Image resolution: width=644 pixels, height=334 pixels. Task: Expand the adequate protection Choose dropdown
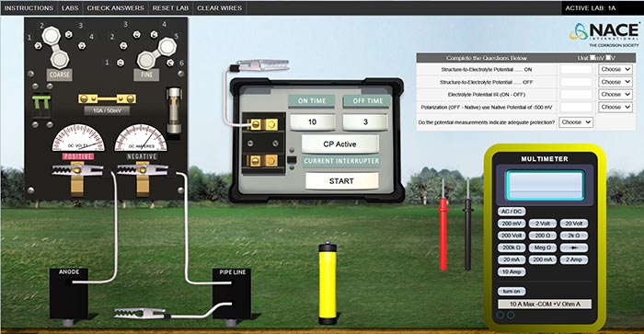coord(576,122)
